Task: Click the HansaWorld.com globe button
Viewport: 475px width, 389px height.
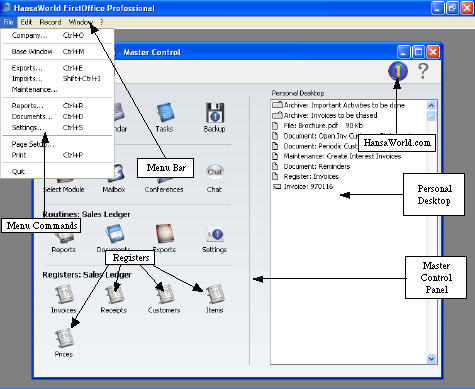Action: click(398, 71)
